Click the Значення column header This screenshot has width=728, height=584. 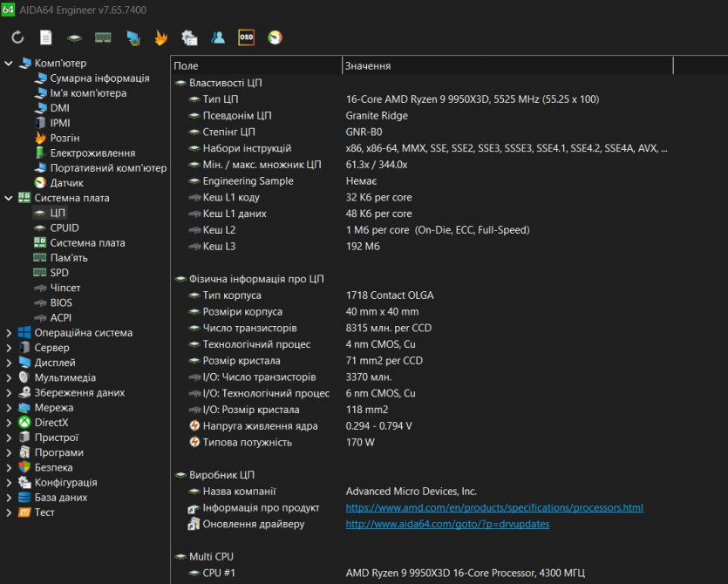click(506, 66)
